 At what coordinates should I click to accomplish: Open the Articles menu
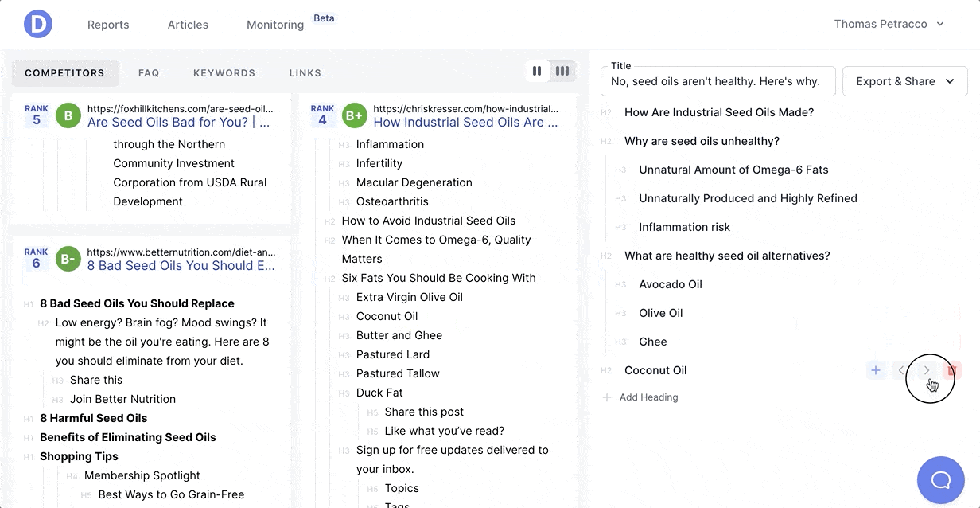tap(188, 25)
